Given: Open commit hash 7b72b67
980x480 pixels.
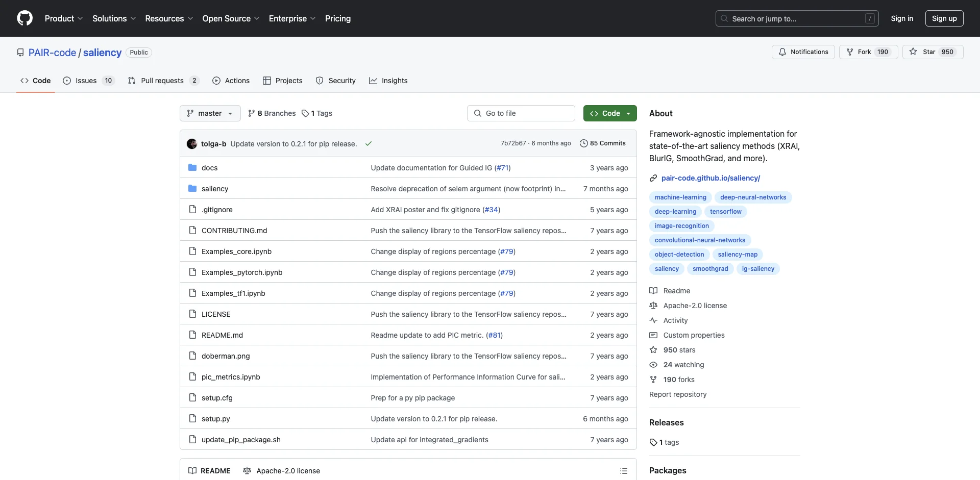Looking at the screenshot, I should pyautogui.click(x=513, y=143).
